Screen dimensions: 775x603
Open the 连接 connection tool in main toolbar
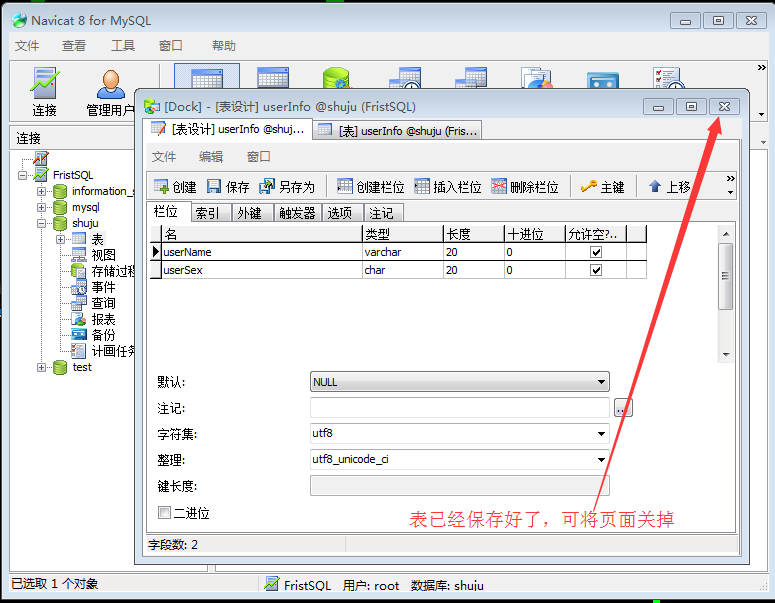(x=44, y=92)
